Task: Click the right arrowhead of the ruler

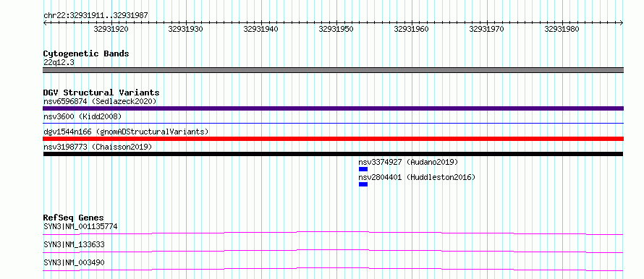Action: (x=622, y=23)
